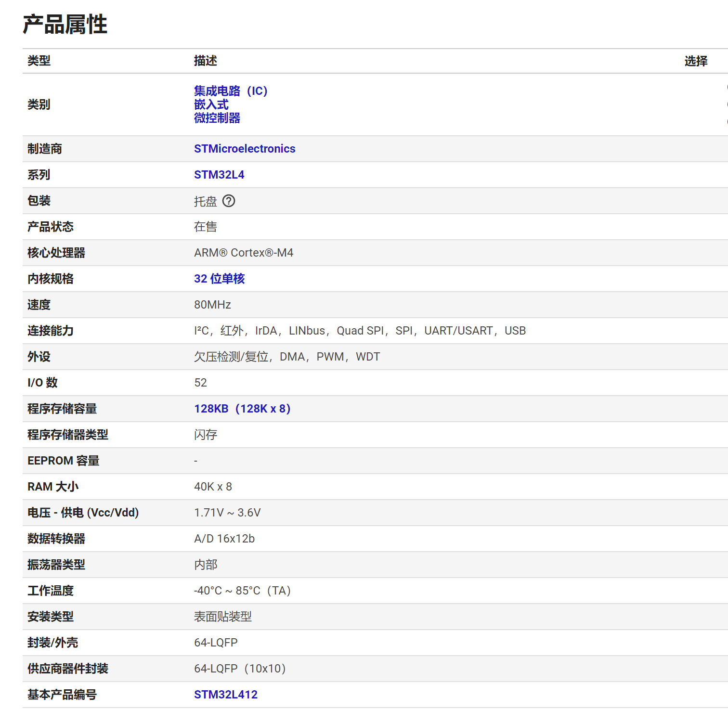
Task: Select the 振荡器类型 row label
Action: [56, 565]
